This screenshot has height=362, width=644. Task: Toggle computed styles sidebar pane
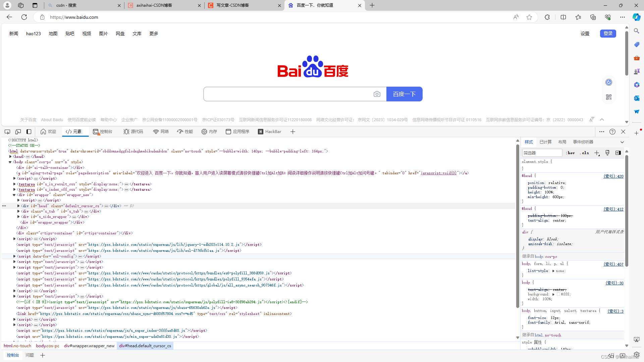618,153
